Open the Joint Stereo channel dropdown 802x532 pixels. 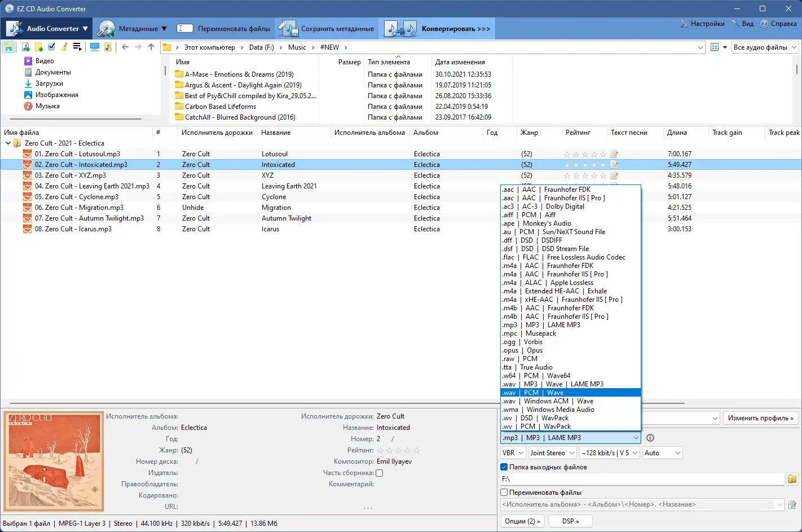click(x=552, y=452)
